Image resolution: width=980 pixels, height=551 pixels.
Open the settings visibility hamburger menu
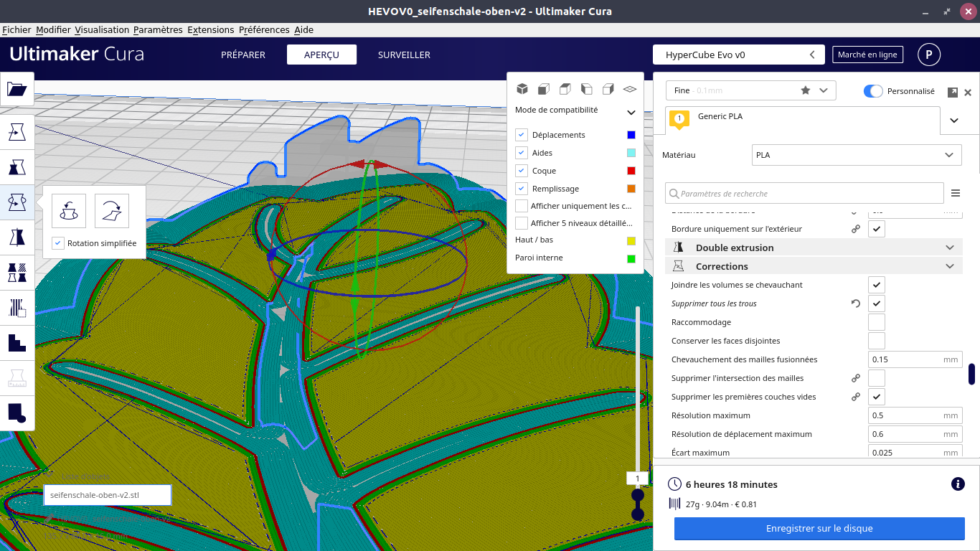click(x=956, y=193)
